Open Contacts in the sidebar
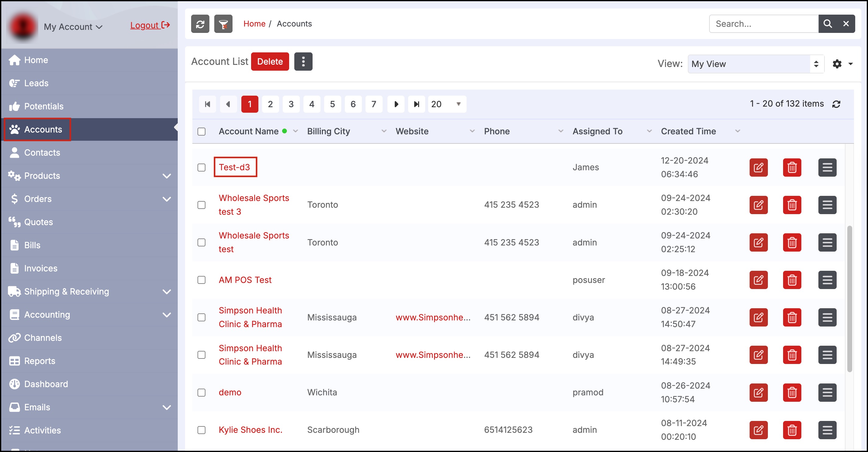Viewport: 868px width, 452px height. pos(42,153)
